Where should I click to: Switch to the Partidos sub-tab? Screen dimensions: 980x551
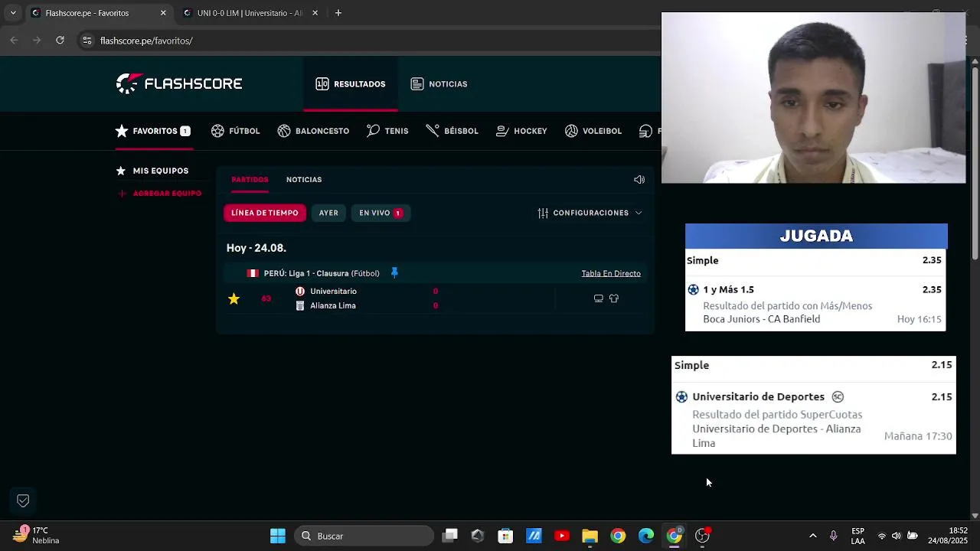pyautogui.click(x=250, y=180)
